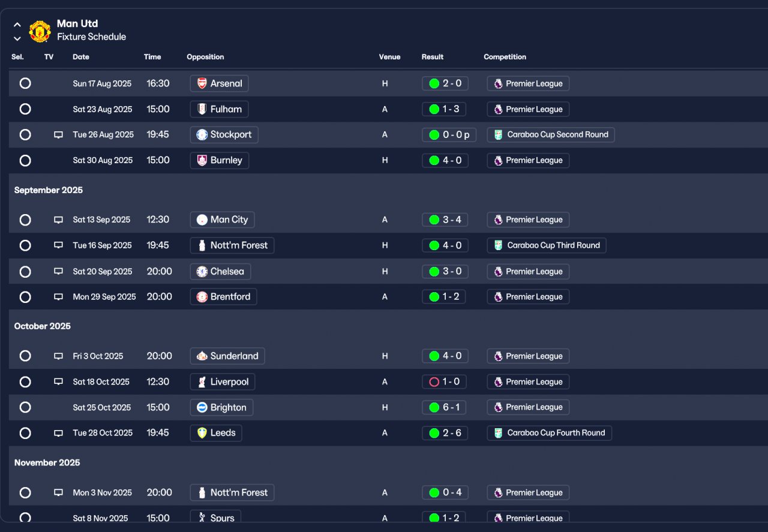The image size is (768, 532).
Task: Open Premier League link on Arsenal row
Action: 528,83
